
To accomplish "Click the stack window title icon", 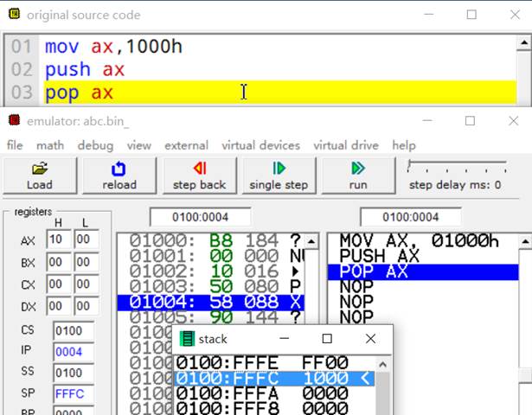I will [x=188, y=339].
